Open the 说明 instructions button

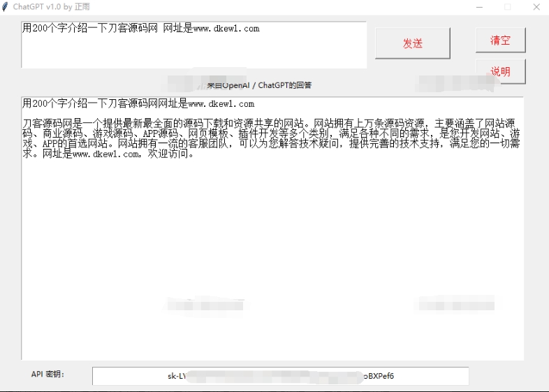click(500, 71)
